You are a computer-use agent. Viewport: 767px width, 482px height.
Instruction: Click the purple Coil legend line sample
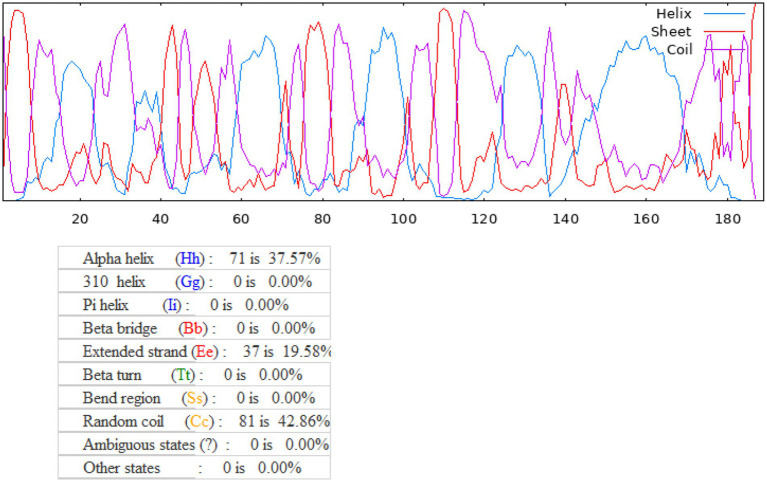pos(724,49)
